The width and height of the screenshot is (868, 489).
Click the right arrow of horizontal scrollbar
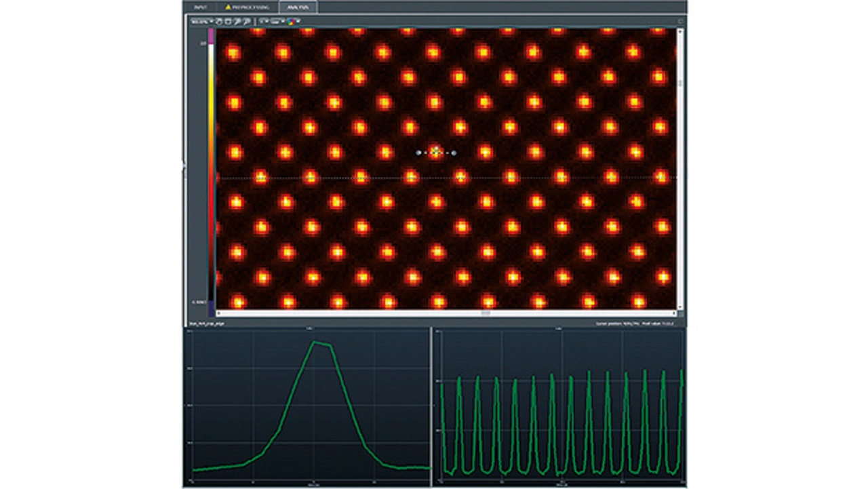coord(673,313)
